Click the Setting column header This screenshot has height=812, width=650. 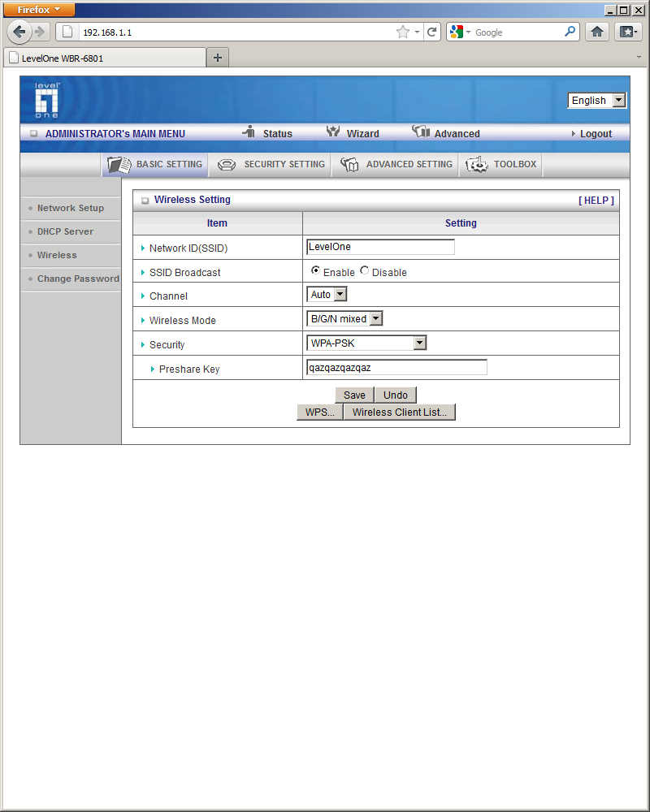461,223
